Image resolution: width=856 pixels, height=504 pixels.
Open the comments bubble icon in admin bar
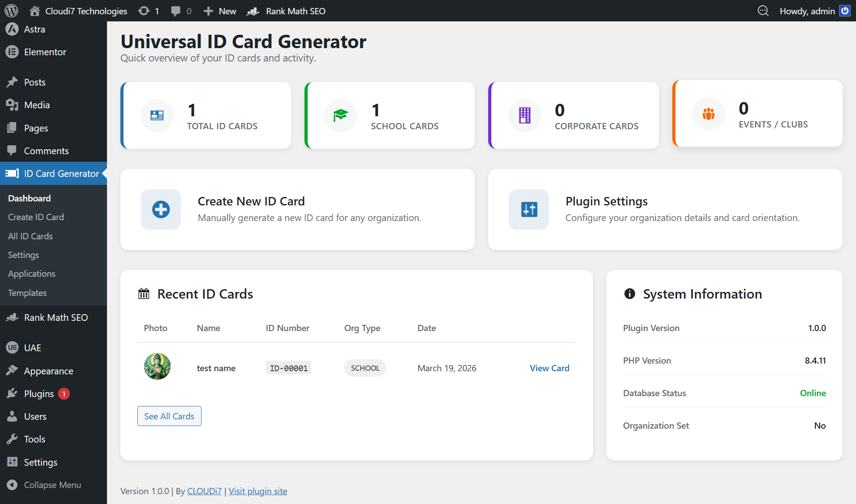[x=176, y=11]
